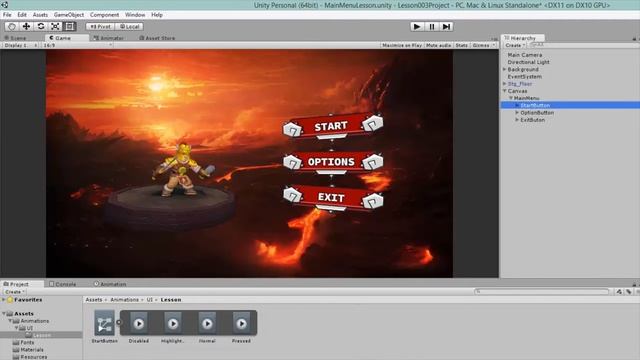
Task: Switch to the Asset Store tab
Action: [x=157, y=38]
